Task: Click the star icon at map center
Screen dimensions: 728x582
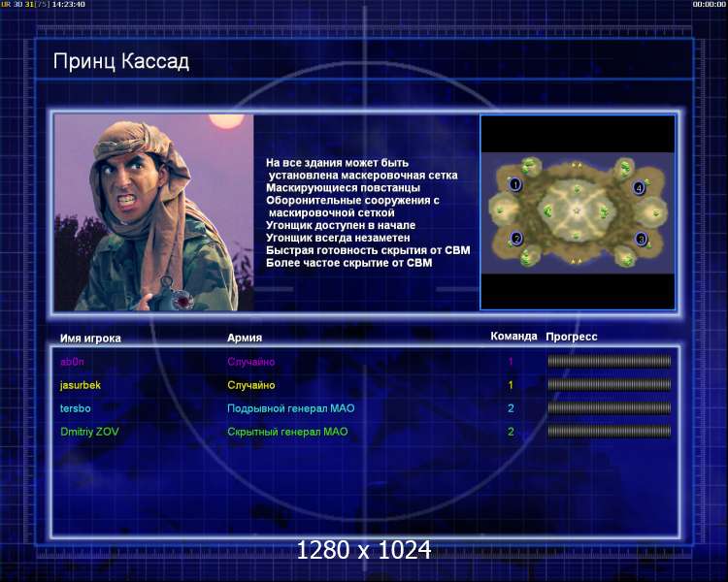Action: coord(577,210)
